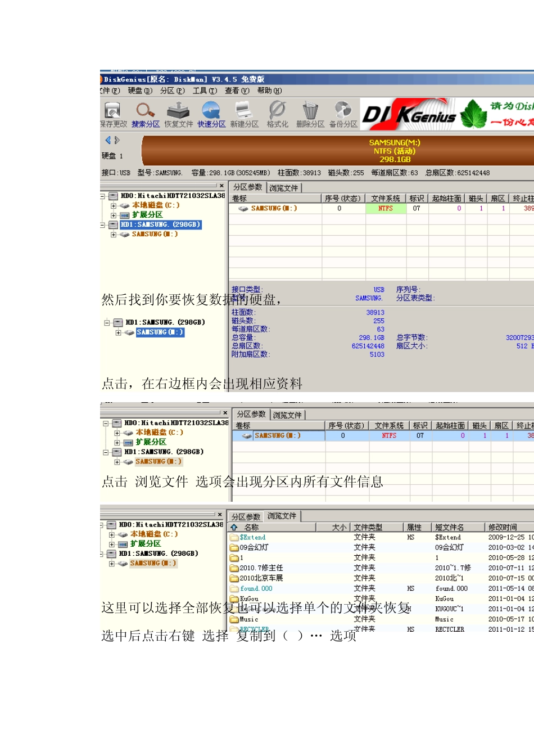The width and height of the screenshot is (534, 756).
Task: Select the found.000 folder name
Action: click(256, 589)
